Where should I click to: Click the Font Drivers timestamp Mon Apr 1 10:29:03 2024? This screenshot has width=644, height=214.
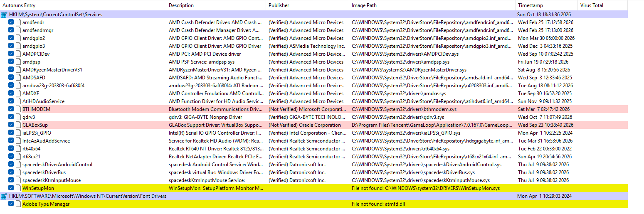point(545,196)
